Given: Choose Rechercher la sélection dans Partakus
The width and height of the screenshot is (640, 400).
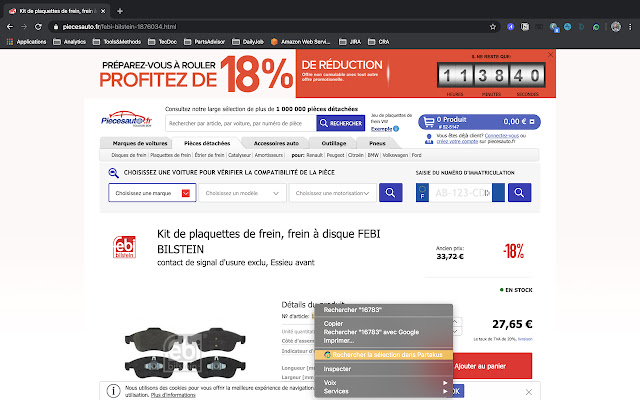Looking at the screenshot, I should point(384,355).
